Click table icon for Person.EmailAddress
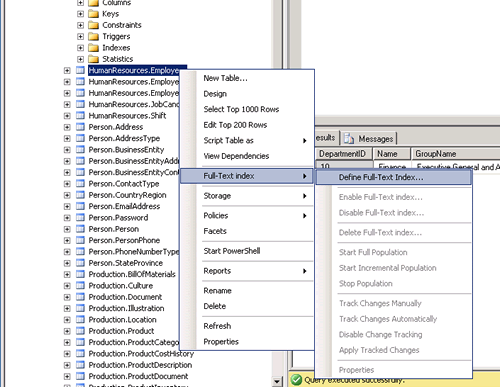This screenshot has width=500, height=387. [80, 206]
